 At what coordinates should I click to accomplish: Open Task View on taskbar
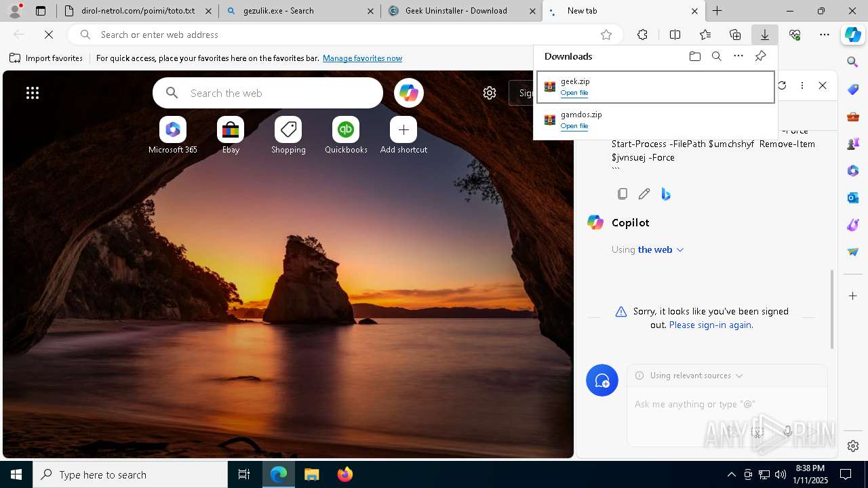pyautogui.click(x=244, y=474)
